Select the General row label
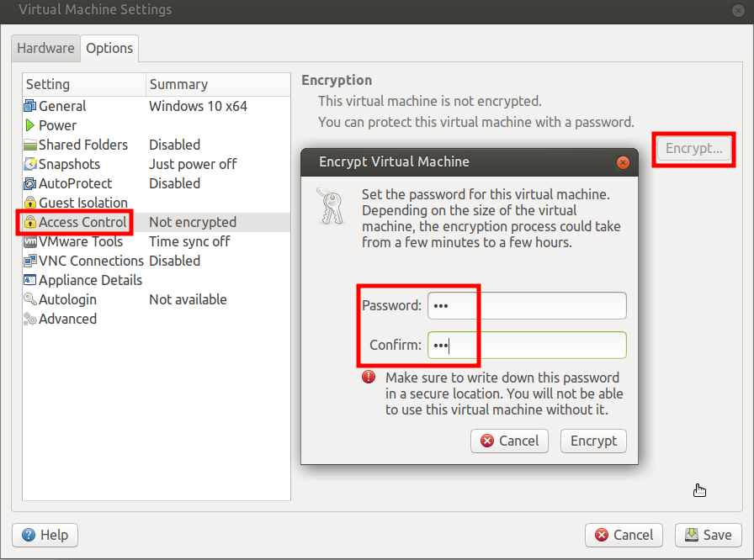The image size is (754, 560). coord(62,106)
